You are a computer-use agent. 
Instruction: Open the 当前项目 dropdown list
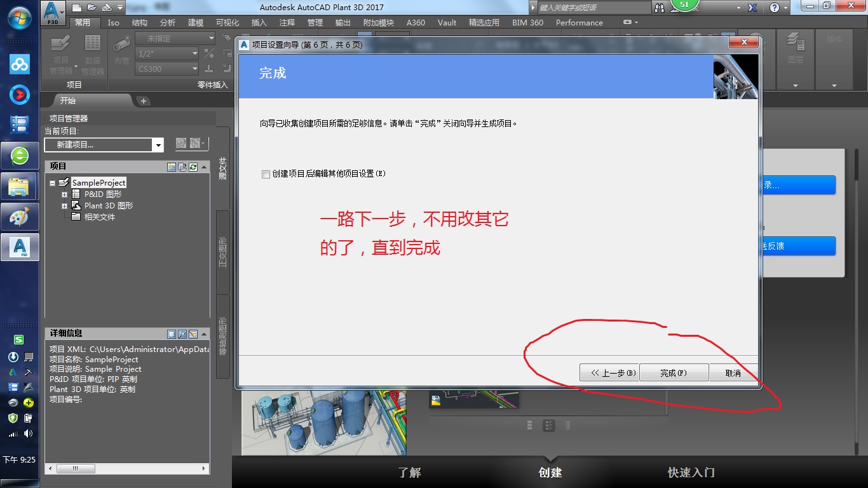click(158, 145)
